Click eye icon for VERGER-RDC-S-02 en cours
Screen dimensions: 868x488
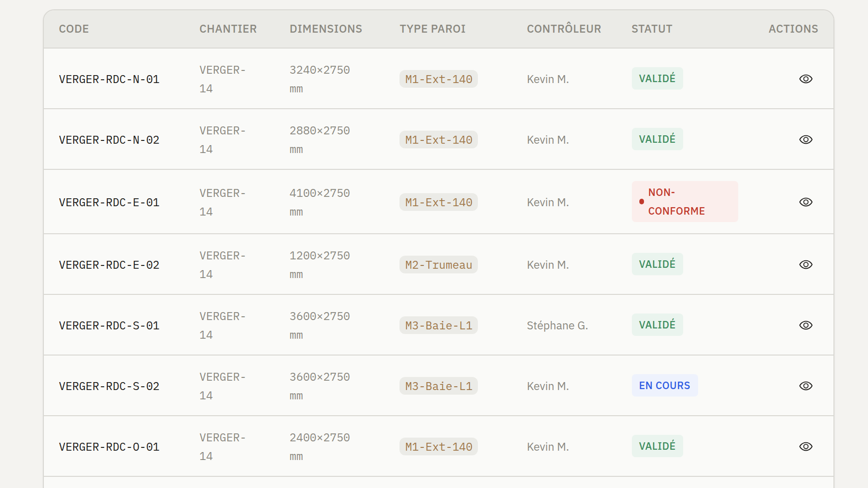[x=805, y=386]
